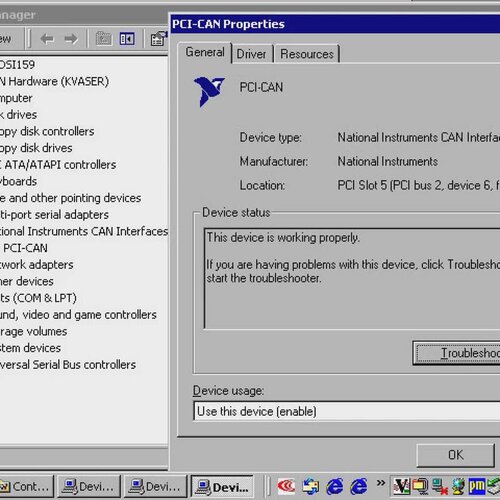
Task: Select the Other devices tree node
Action: [x=27, y=281]
